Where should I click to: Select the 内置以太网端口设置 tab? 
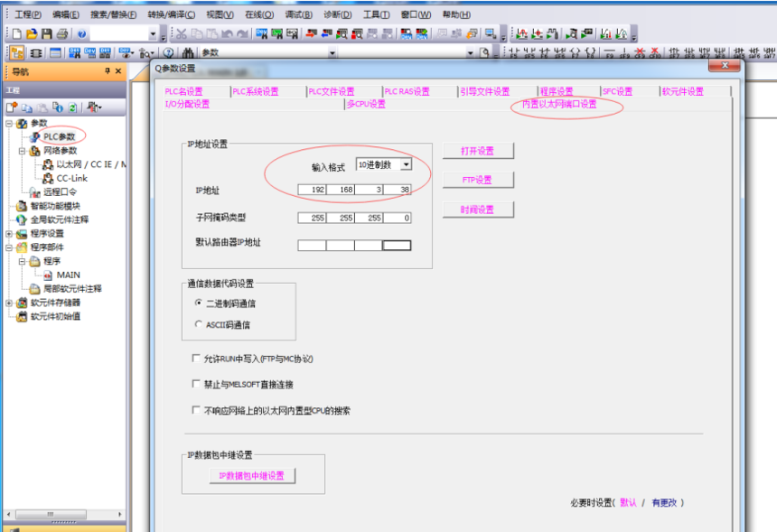pyautogui.click(x=559, y=104)
